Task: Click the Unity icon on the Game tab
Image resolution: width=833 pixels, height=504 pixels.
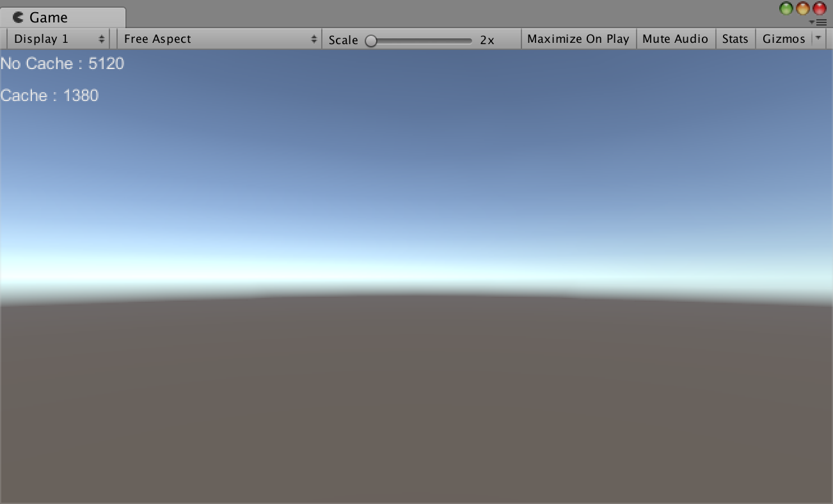Action: pos(18,17)
